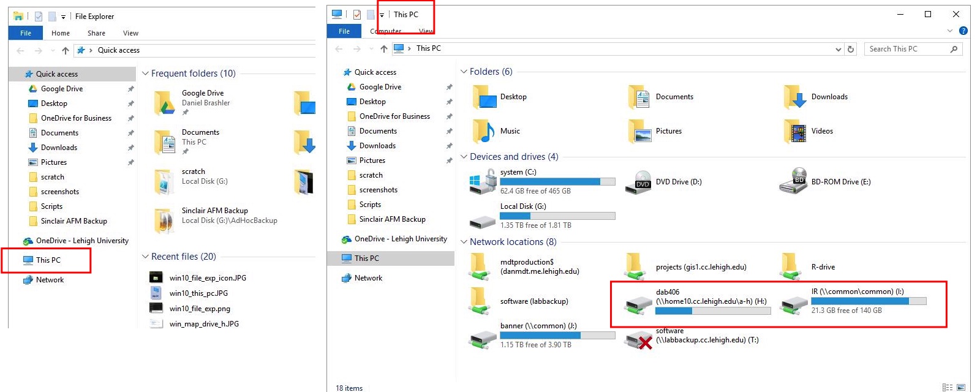Screen dimensions: 980x392
Task: Select Sinclair AFM Backup in This PC sidebar
Action: pos(391,219)
